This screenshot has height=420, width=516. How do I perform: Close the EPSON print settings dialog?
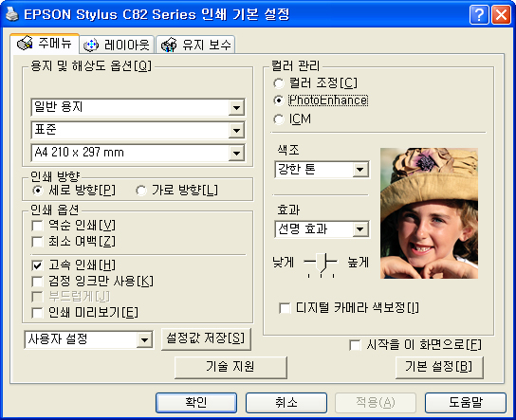501,15
